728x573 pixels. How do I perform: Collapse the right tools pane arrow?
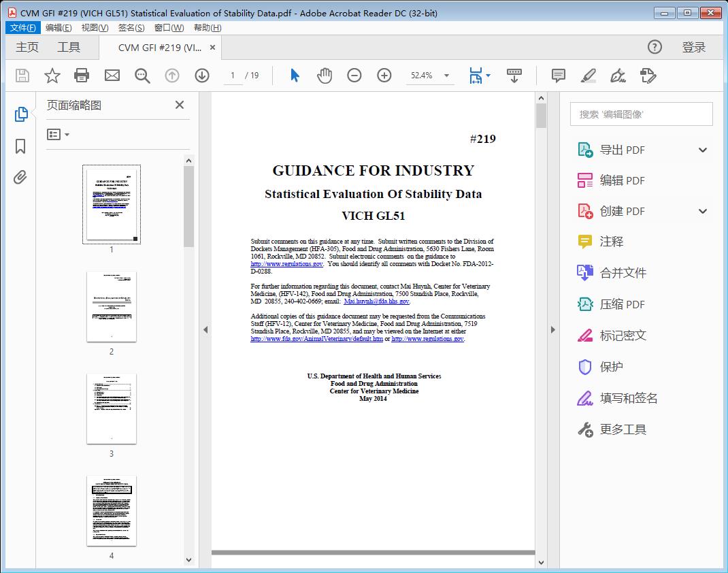(552, 330)
